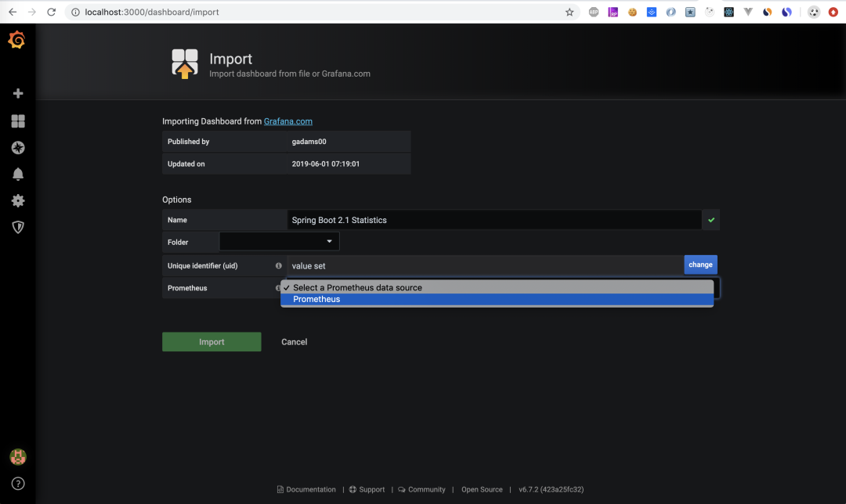Open the Support footer link

tap(367, 489)
